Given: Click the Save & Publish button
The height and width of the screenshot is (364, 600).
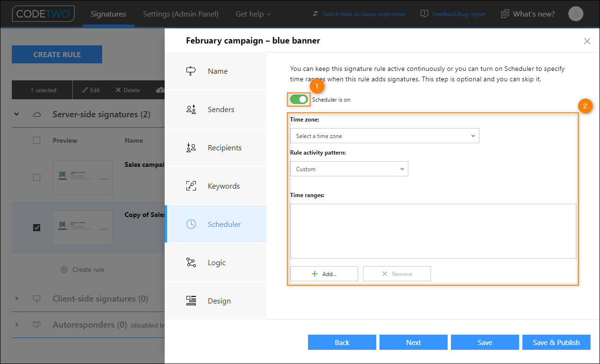Looking at the screenshot, I should 556,342.
